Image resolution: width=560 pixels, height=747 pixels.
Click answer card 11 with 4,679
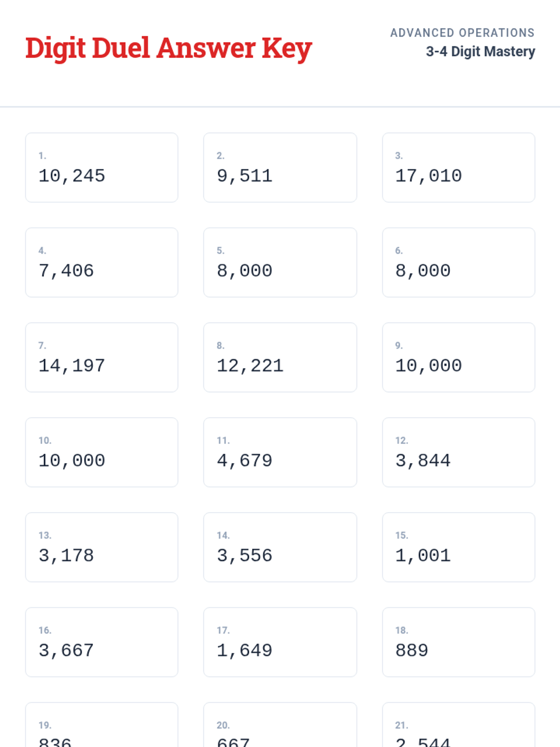point(280,452)
